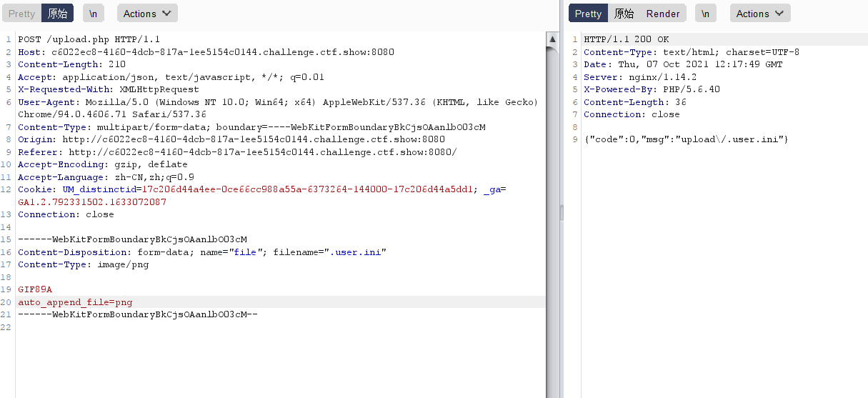This screenshot has height=398, width=868.
Task: Click the Date header in response
Action: (683, 64)
